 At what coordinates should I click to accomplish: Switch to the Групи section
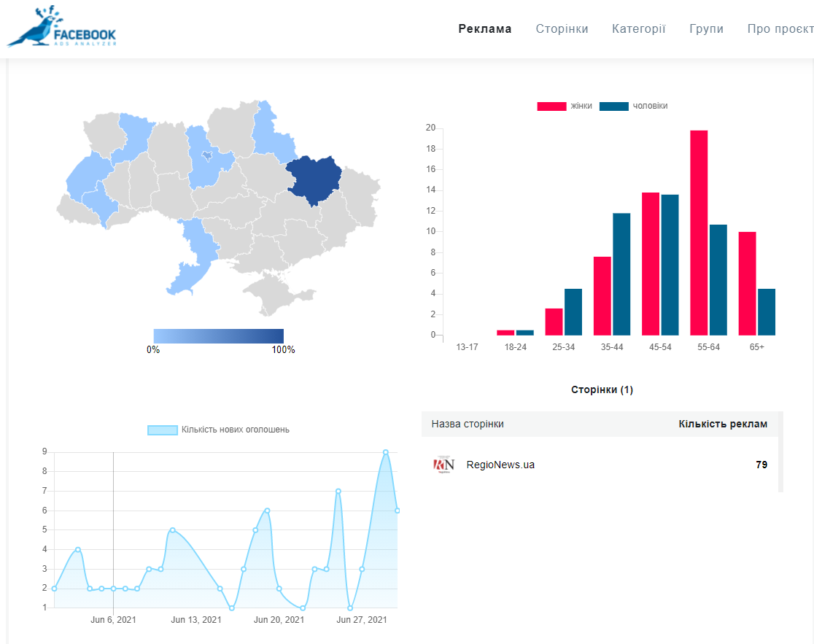tap(706, 29)
